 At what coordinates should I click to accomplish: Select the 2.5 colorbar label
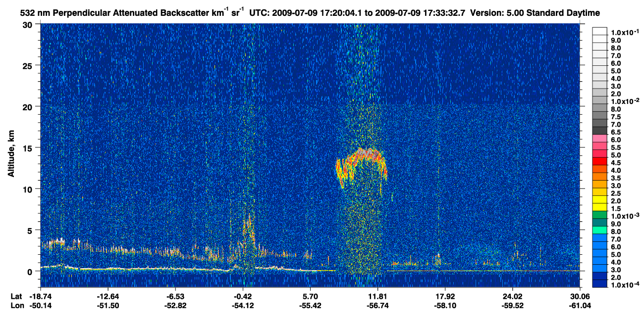click(616, 193)
